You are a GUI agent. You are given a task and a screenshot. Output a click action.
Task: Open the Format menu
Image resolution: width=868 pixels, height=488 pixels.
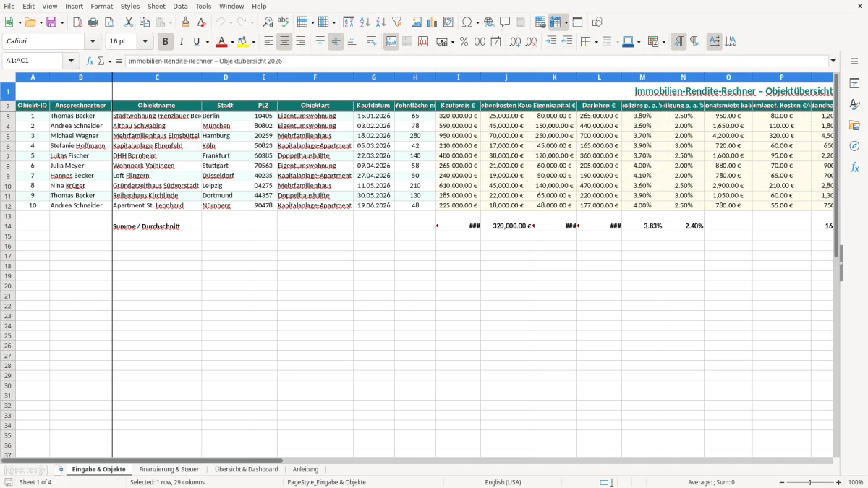point(101,6)
